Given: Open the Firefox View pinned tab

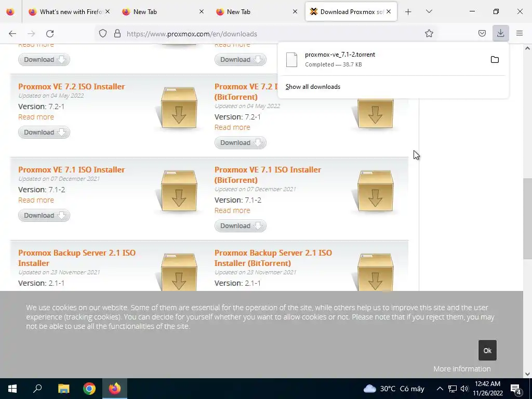Looking at the screenshot, I should tap(10, 12).
